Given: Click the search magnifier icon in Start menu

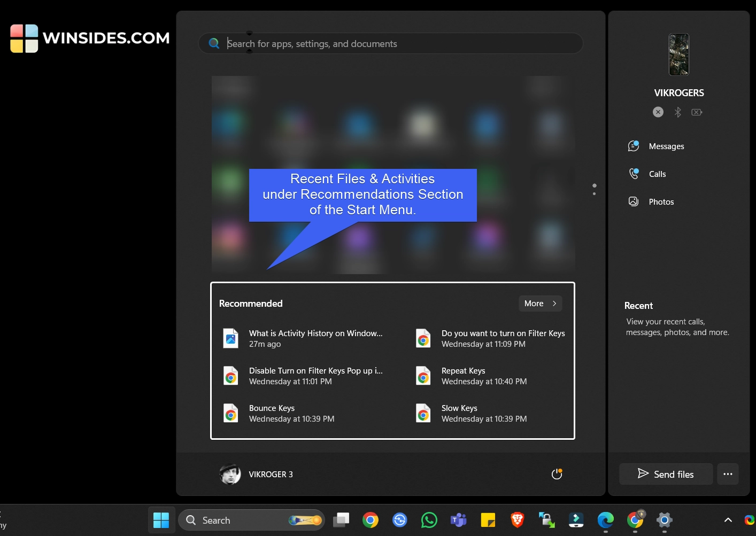Looking at the screenshot, I should tap(214, 43).
